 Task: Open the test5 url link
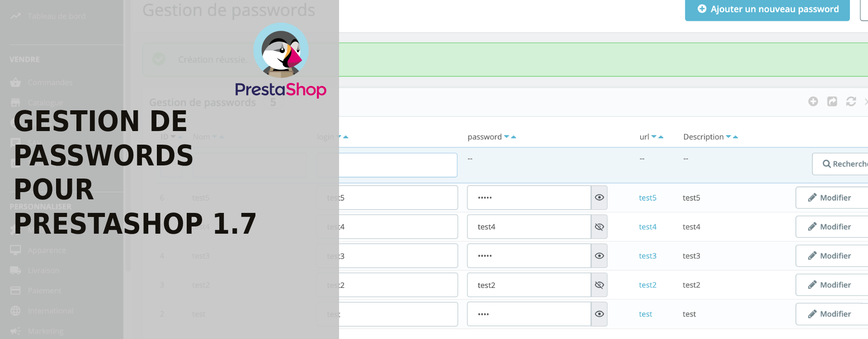647,198
